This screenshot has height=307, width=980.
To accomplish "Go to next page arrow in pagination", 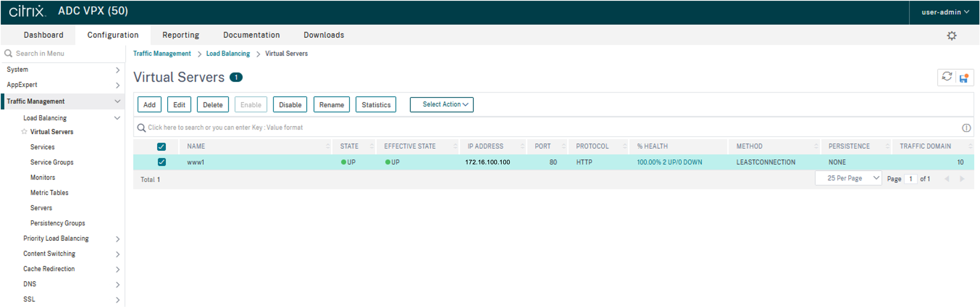I will [x=962, y=179].
